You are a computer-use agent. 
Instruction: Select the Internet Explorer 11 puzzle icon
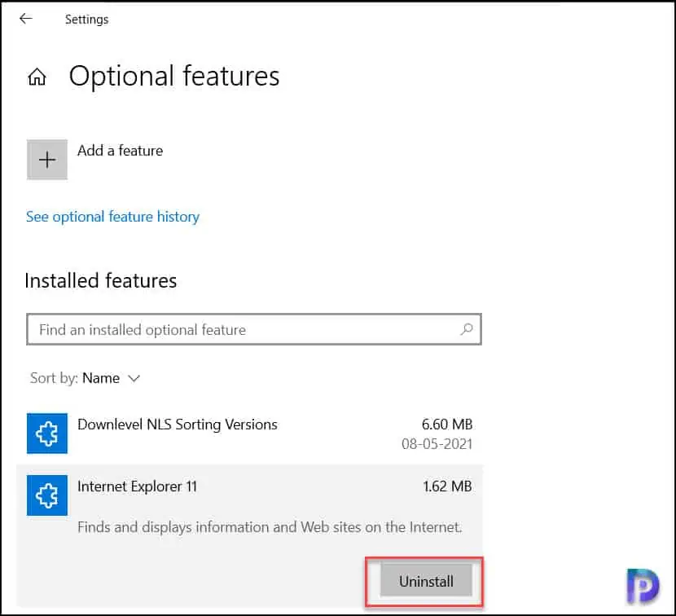point(47,495)
